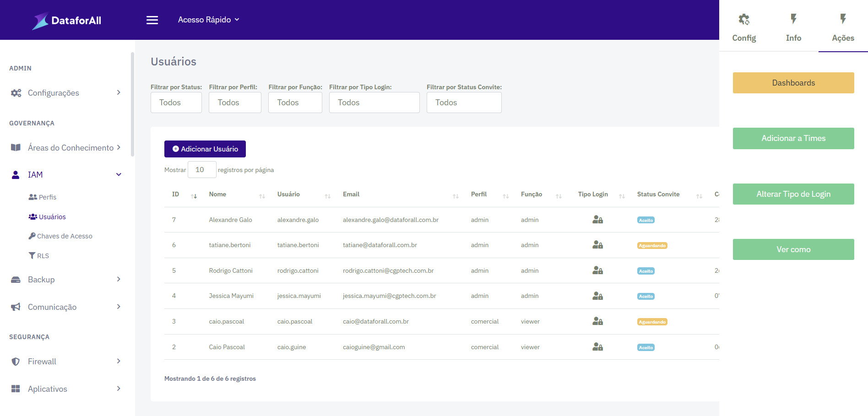Click the Adicionar Usuário button
The height and width of the screenshot is (416, 868).
point(205,149)
